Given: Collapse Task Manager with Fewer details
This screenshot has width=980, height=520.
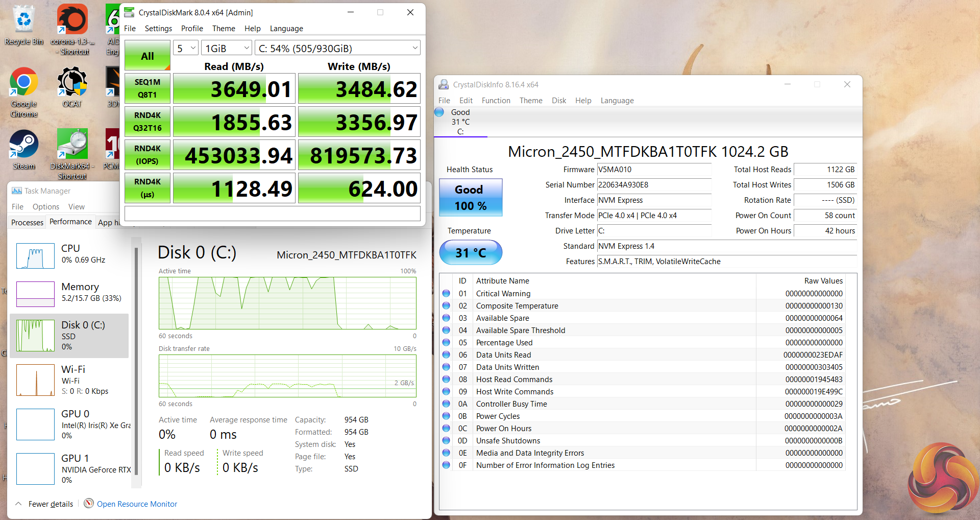Looking at the screenshot, I should click(x=44, y=504).
